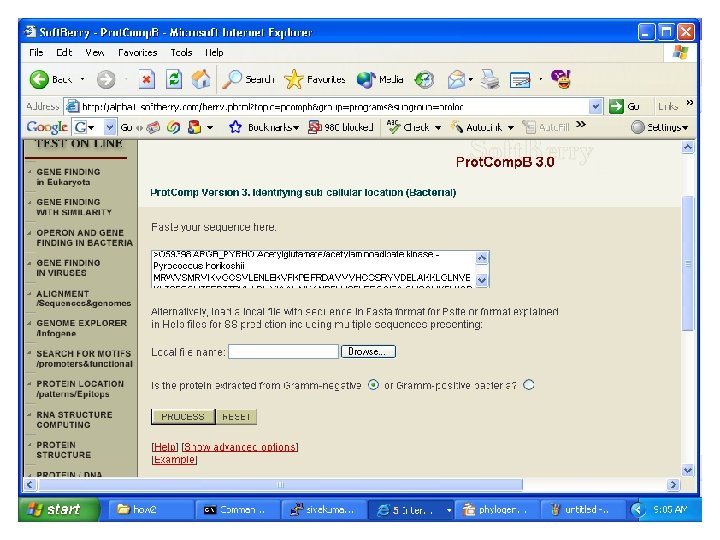Click the Windows start button

point(59,510)
